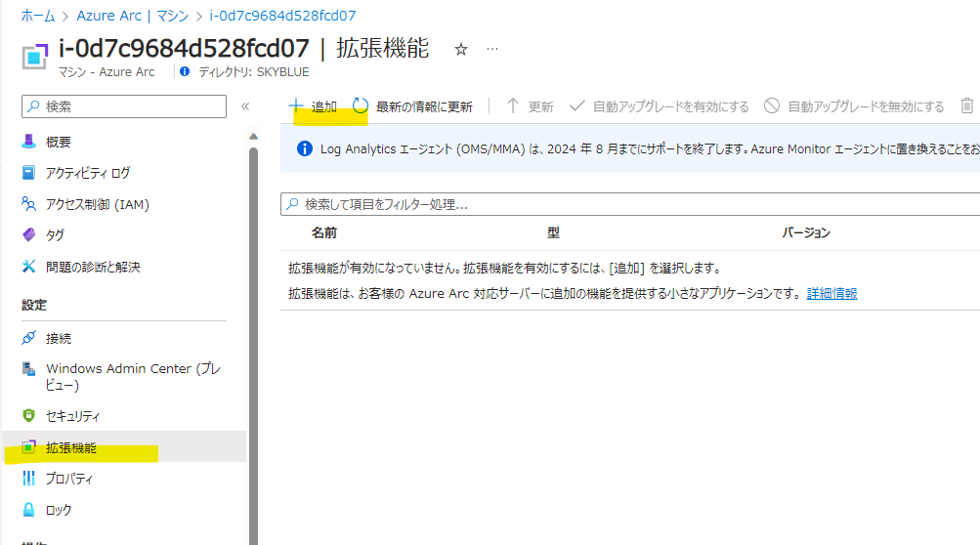Image resolution: width=980 pixels, height=545 pixels.
Task: Click the machine resource icon beside the title
Action: 35,57
